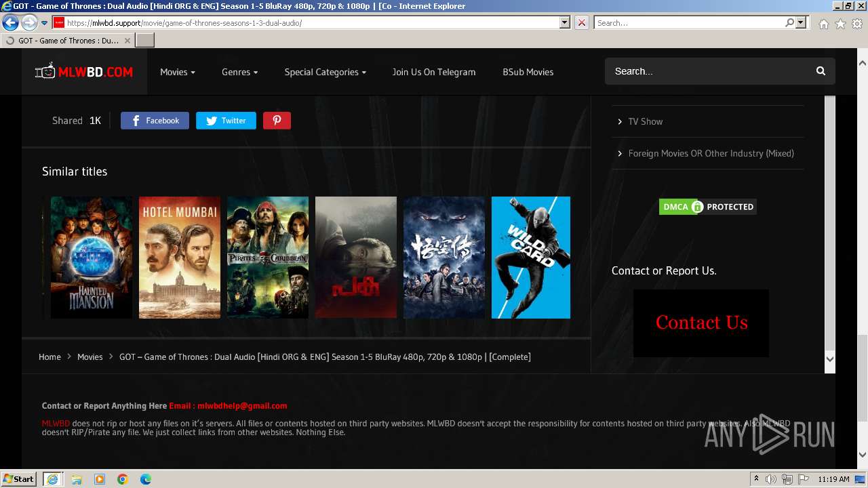
Task: Open the recent pages dropdown arrow
Action: point(44,23)
